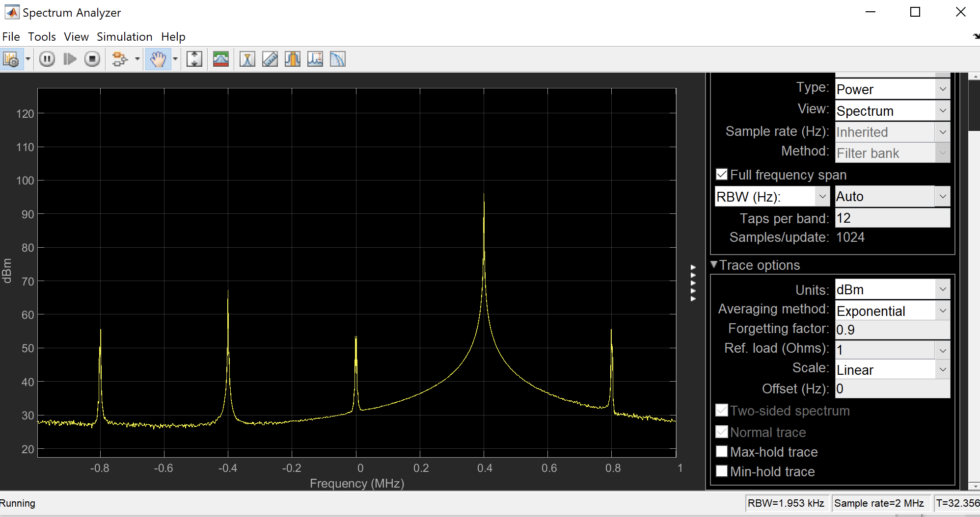Fit the spectrum to view

click(x=194, y=59)
